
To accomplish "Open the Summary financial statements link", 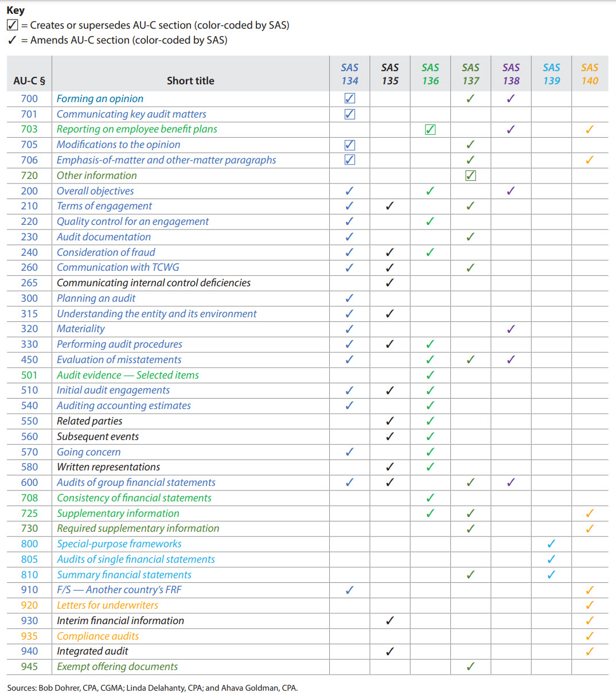I will coord(124,575).
